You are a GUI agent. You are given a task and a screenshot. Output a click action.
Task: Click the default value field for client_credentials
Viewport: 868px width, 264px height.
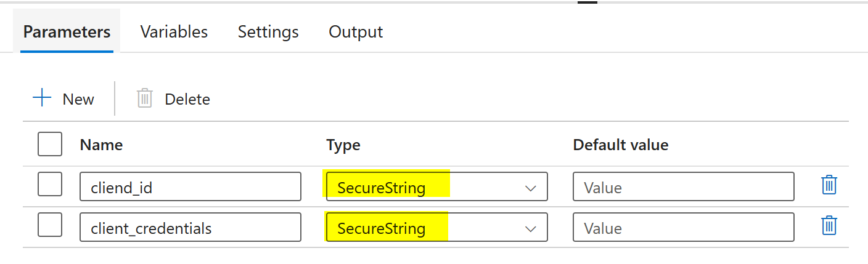(683, 227)
